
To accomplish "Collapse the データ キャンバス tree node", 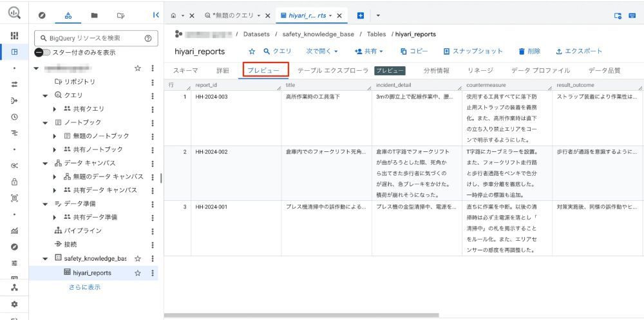I will tap(45, 164).
